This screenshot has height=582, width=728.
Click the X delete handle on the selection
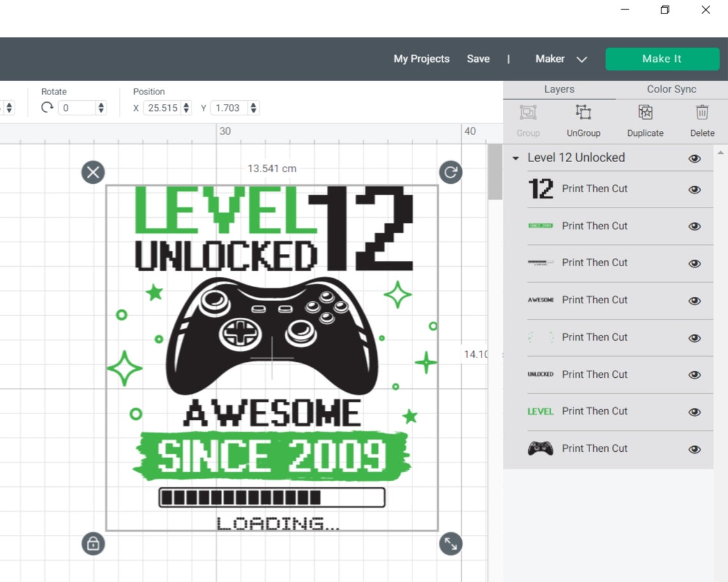(x=93, y=172)
